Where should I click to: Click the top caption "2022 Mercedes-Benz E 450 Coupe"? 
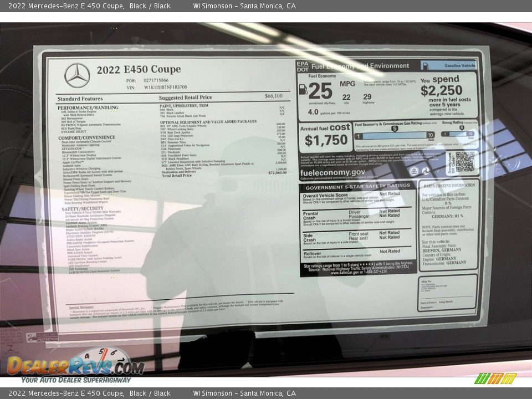pos(66,6)
